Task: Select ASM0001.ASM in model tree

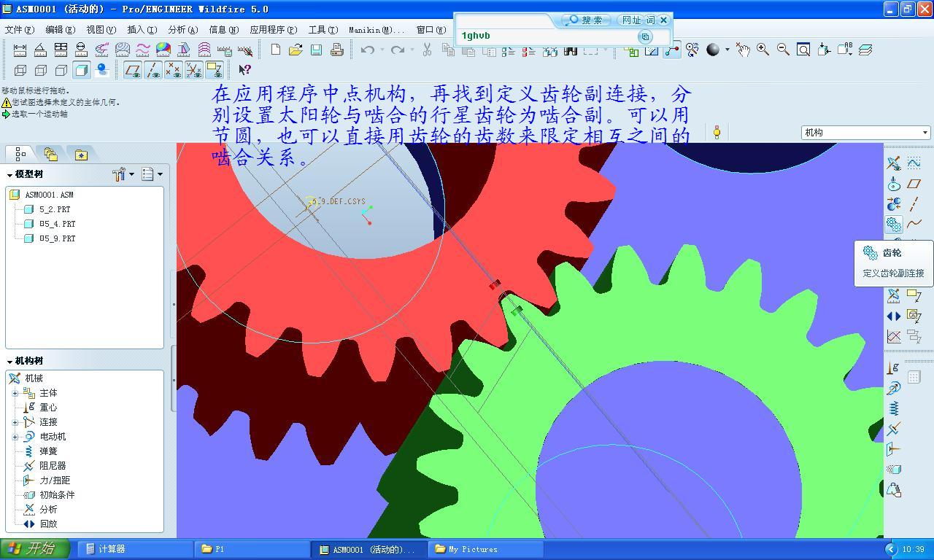Action: point(49,195)
